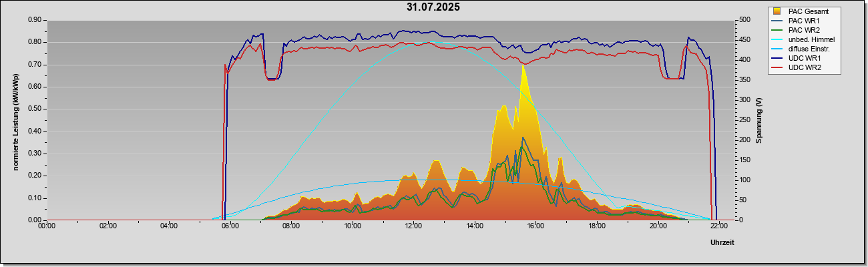The height and width of the screenshot is (267, 868).
Task: Click the 00:00 time axis label
Action: (47, 227)
